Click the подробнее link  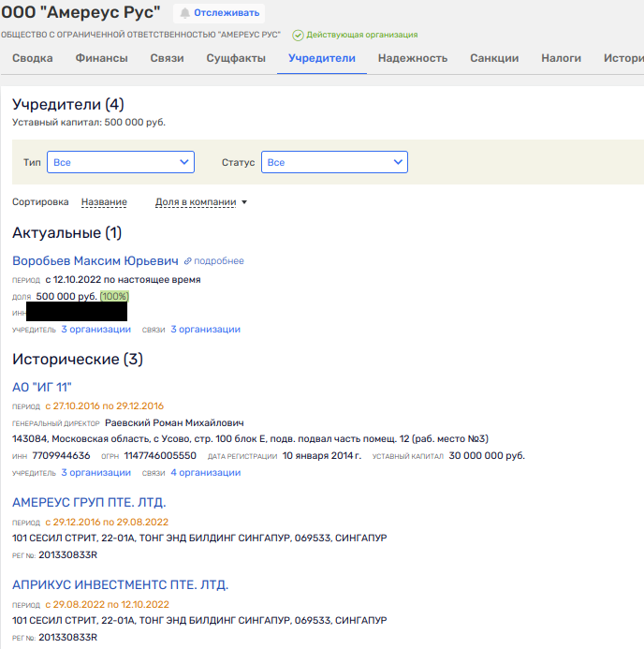219,260
